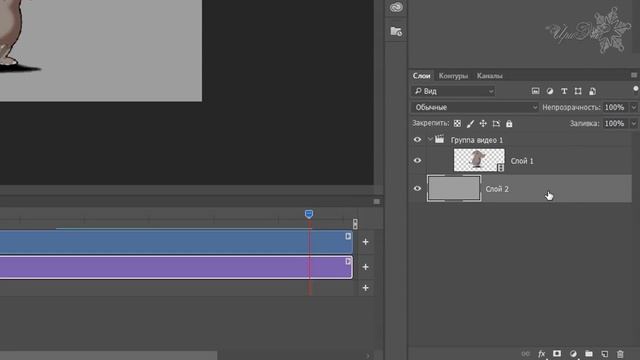The image size is (640, 360).
Task: Filter layers by adjustment layer type
Action: (550, 91)
